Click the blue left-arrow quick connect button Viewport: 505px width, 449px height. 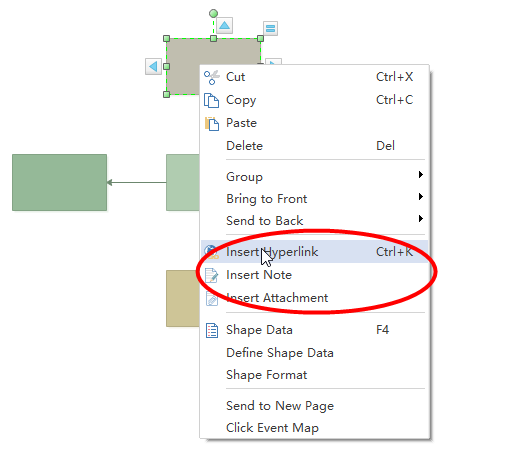pyautogui.click(x=153, y=66)
